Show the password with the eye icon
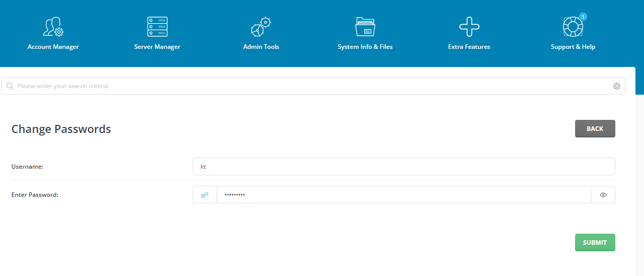Image resolution: width=644 pixels, height=276 pixels. coord(603,195)
